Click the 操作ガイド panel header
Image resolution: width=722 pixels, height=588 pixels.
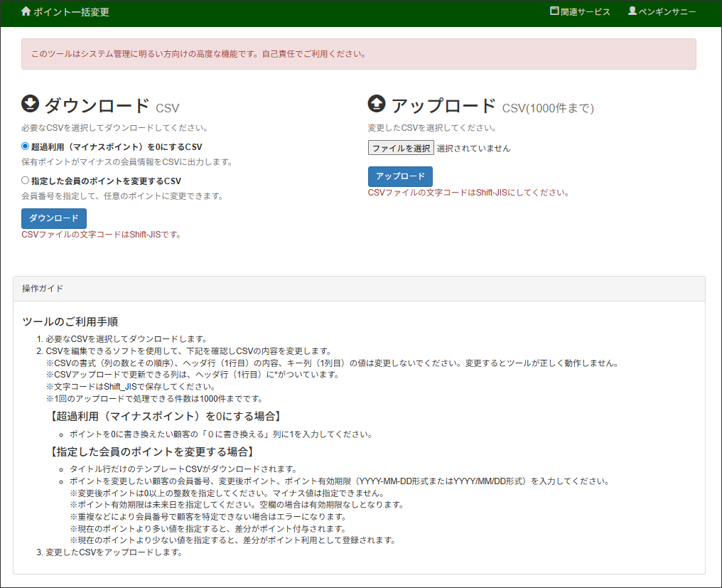(359, 289)
